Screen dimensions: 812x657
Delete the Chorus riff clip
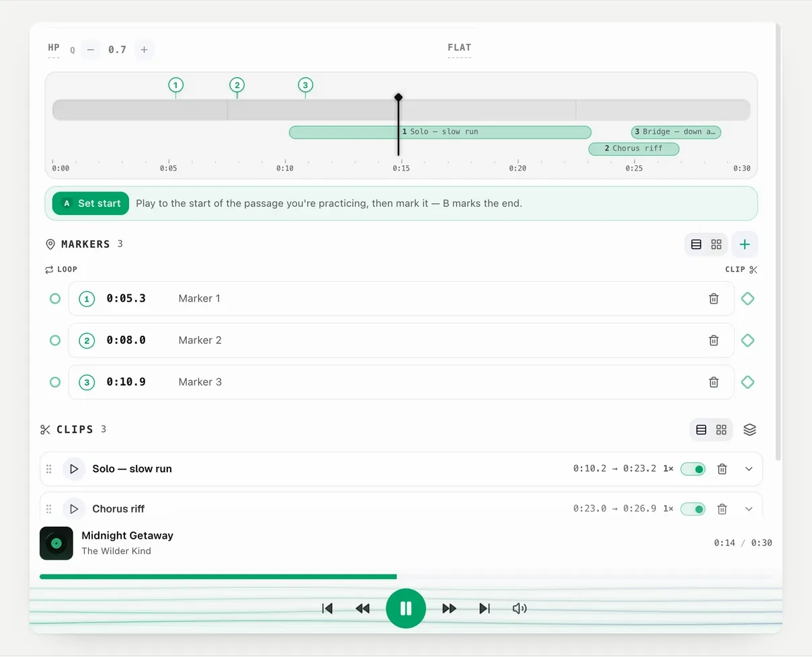coord(722,509)
